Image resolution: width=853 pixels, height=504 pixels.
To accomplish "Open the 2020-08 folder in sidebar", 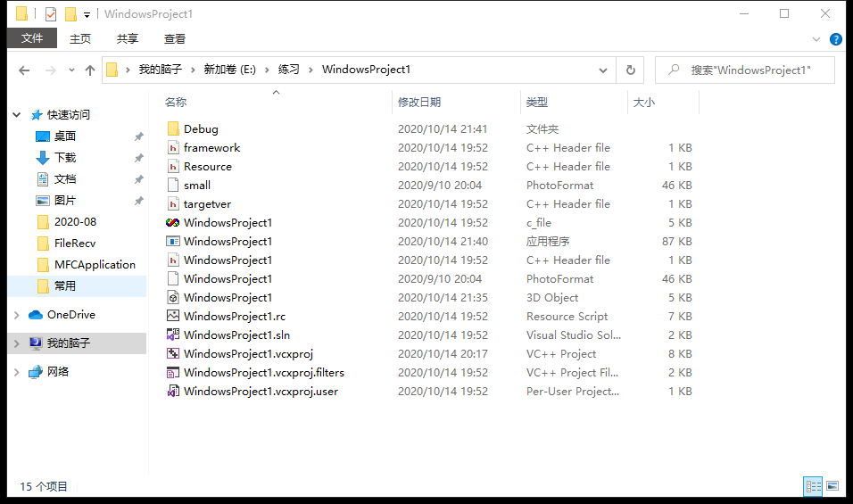I will click(75, 222).
